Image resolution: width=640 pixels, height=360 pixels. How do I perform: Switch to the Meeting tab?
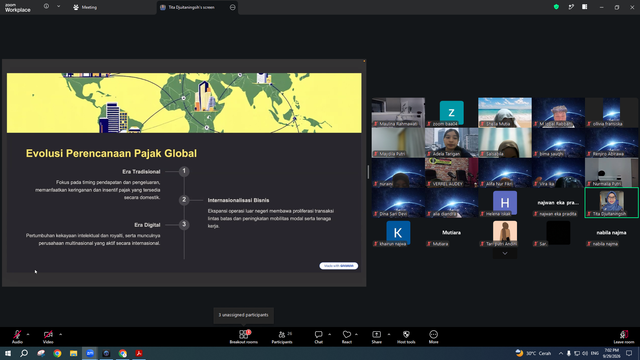click(85, 7)
